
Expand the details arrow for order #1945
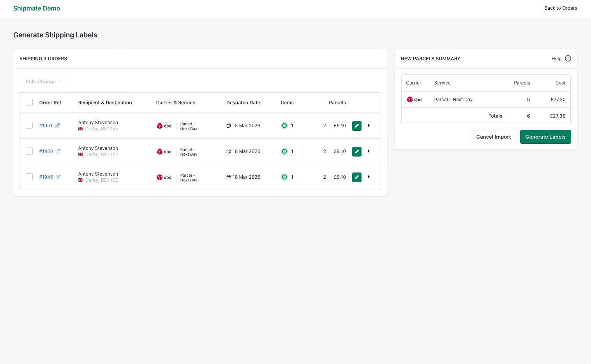[369, 177]
